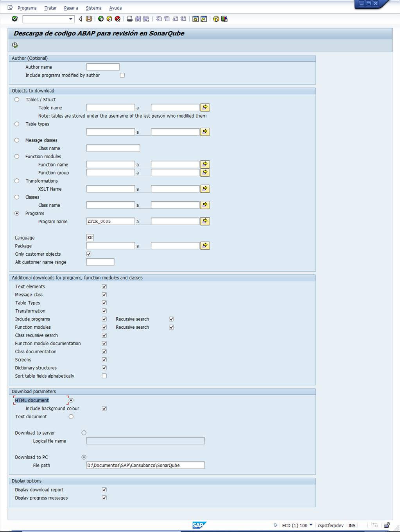Select the Function modules radio button
400x532 pixels.
click(x=17, y=156)
